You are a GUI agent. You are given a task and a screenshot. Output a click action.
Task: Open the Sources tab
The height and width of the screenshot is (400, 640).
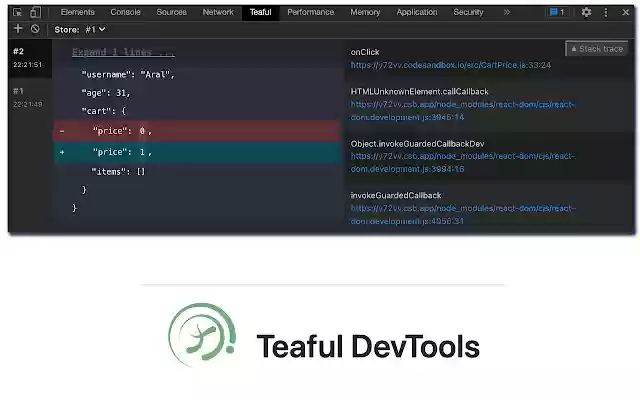171,12
